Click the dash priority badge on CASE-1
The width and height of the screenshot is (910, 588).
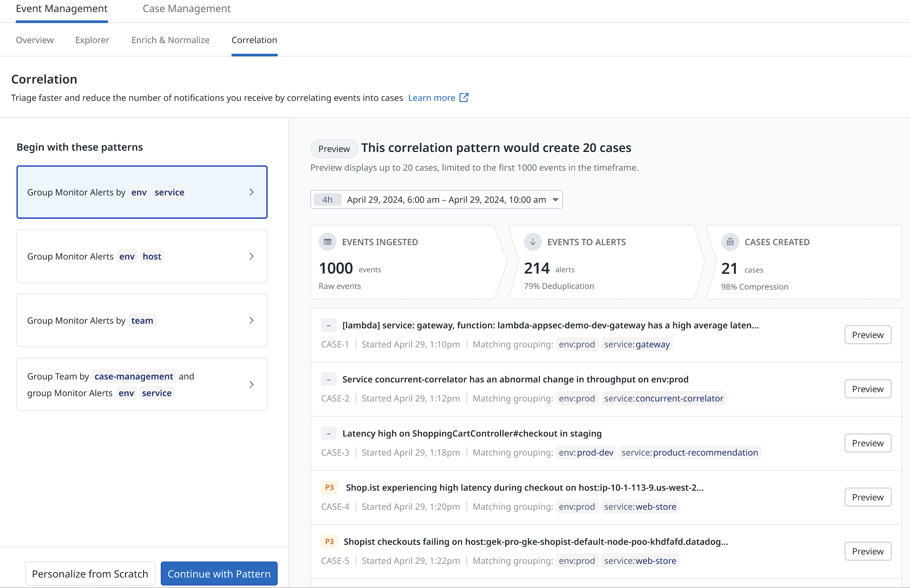tap(328, 325)
